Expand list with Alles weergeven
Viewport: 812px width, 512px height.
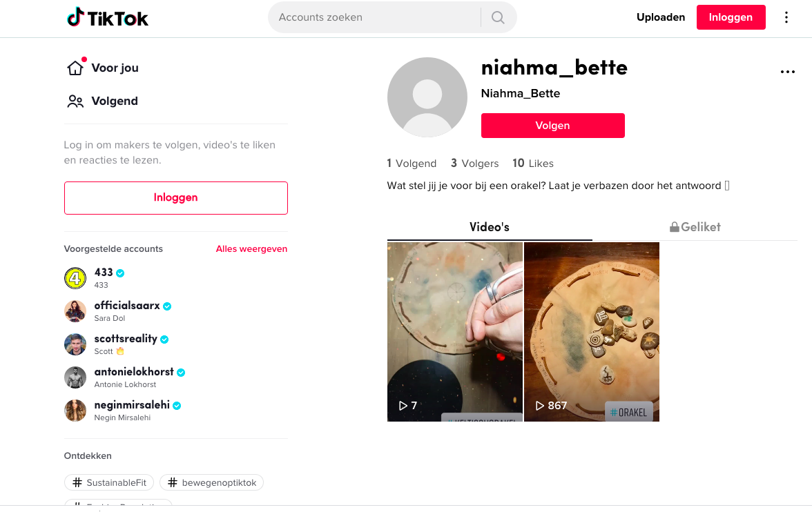click(x=251, y=249)
